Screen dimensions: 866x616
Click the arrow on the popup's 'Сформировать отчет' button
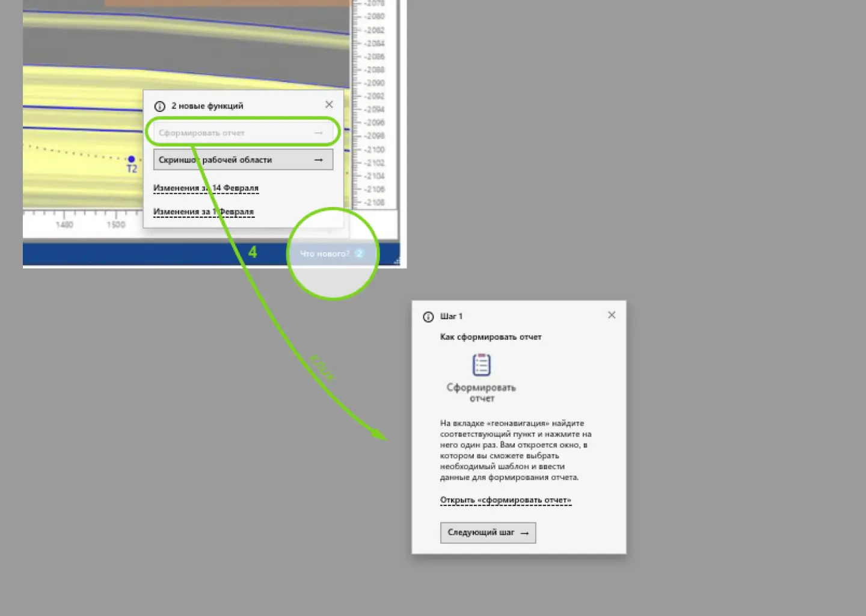319,133
